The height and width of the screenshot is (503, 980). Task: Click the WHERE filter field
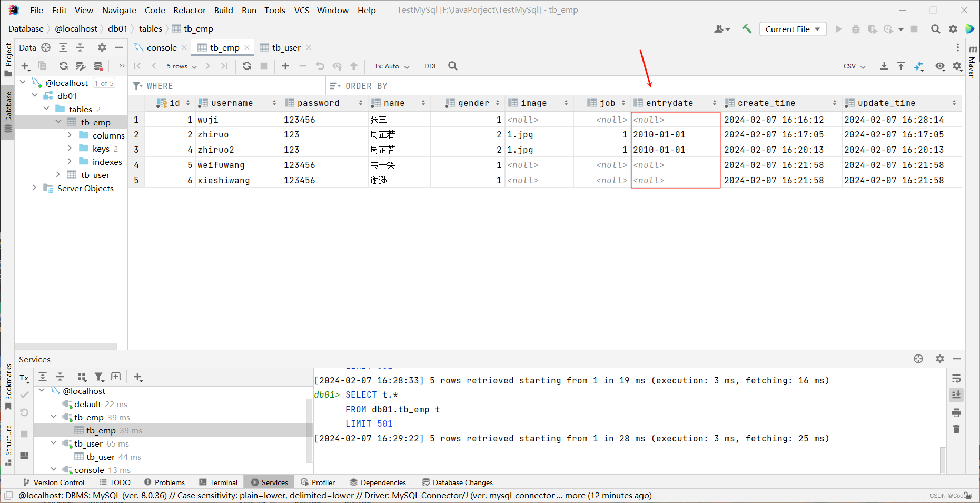[227, 86]
